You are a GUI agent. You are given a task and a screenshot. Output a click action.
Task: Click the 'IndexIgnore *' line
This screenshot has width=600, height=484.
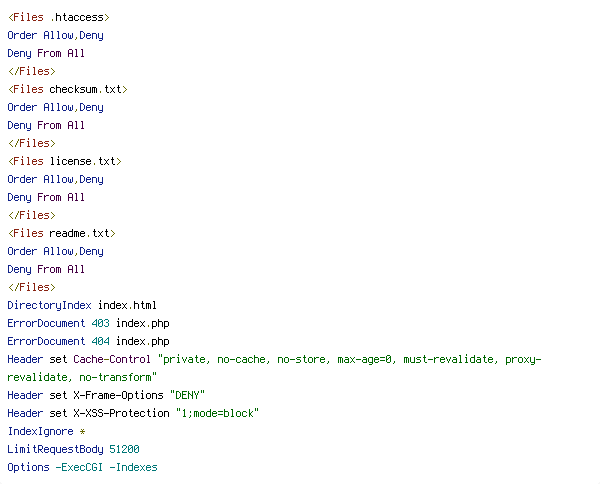coord(46,432)
